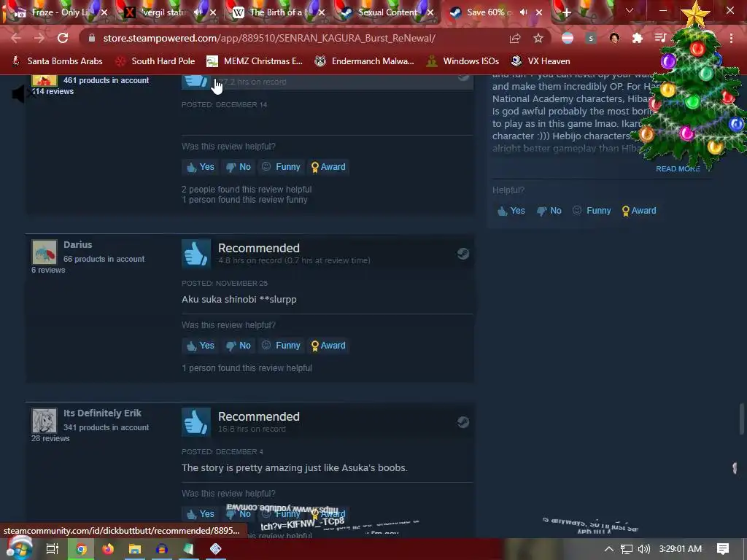Switch to 'The Birth of a' Wikipedia tab
The height and width of the screenshot is (560, 747).
pyautogui.click(x=276, y=12)
